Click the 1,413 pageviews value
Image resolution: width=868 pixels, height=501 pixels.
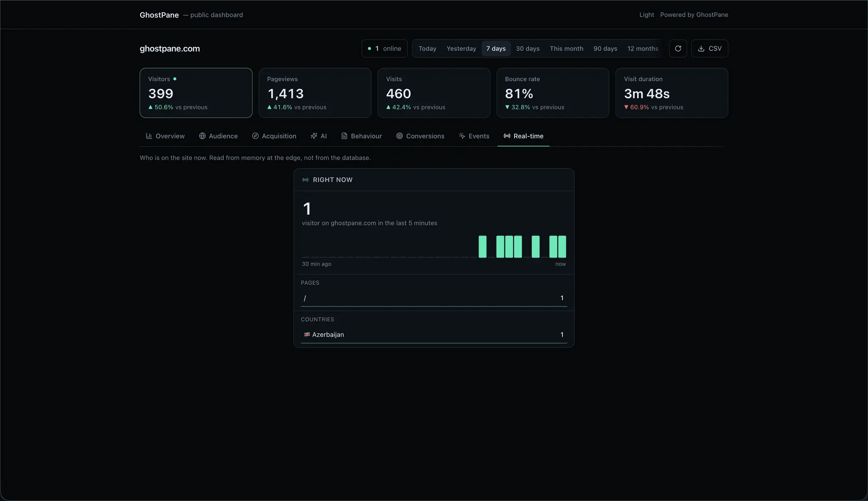click(x=285, y=94)
